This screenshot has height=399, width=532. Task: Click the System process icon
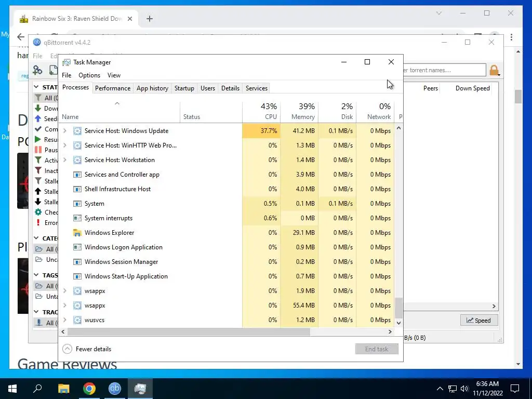click(77, 204)
